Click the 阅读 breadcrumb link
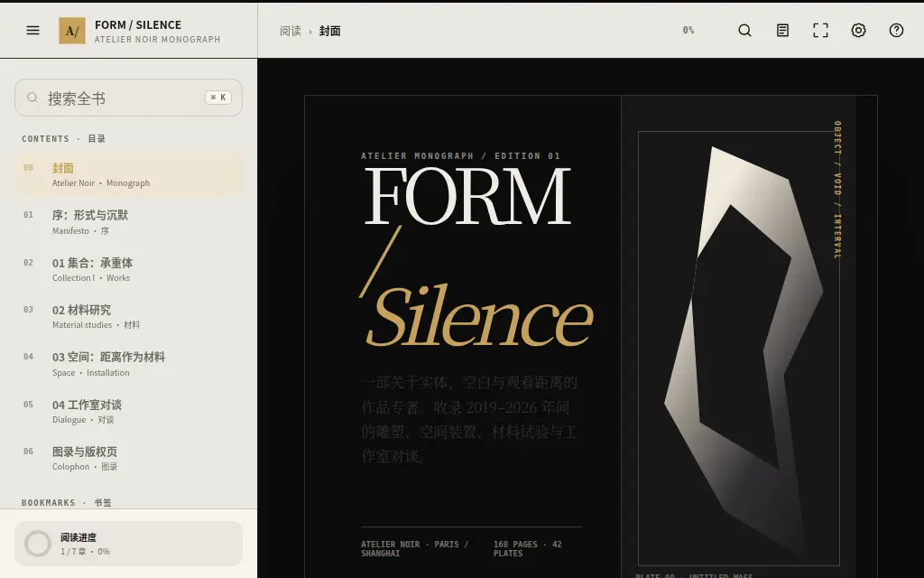The height and width of the screenshot is (578, 924). pos(291,31)
